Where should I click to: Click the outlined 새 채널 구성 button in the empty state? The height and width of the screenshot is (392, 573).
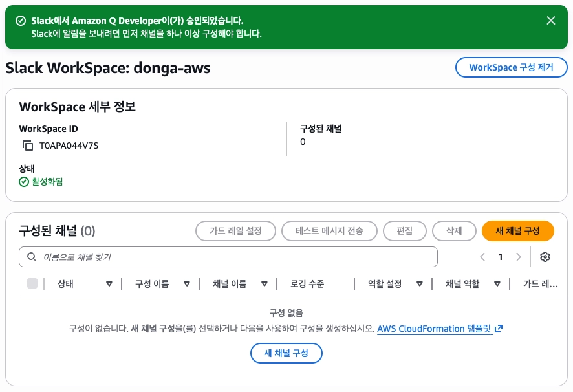(x=286, y=353)
